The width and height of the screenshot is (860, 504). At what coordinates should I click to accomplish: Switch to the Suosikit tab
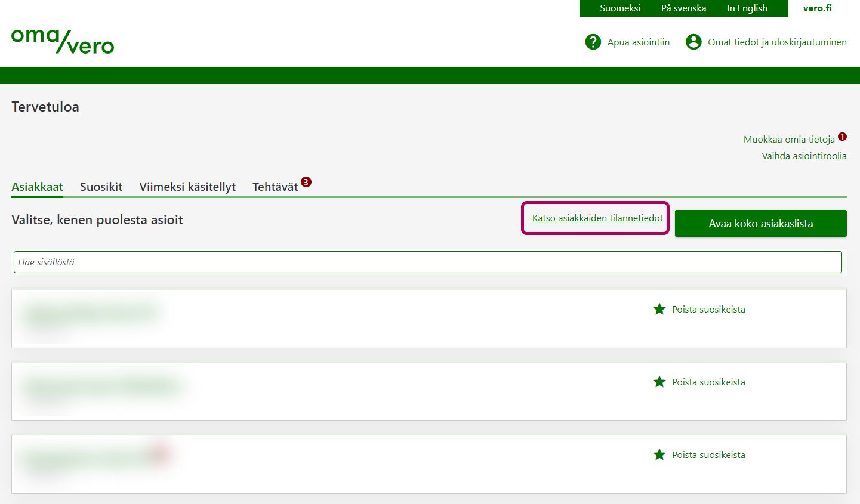pos(101,187)
